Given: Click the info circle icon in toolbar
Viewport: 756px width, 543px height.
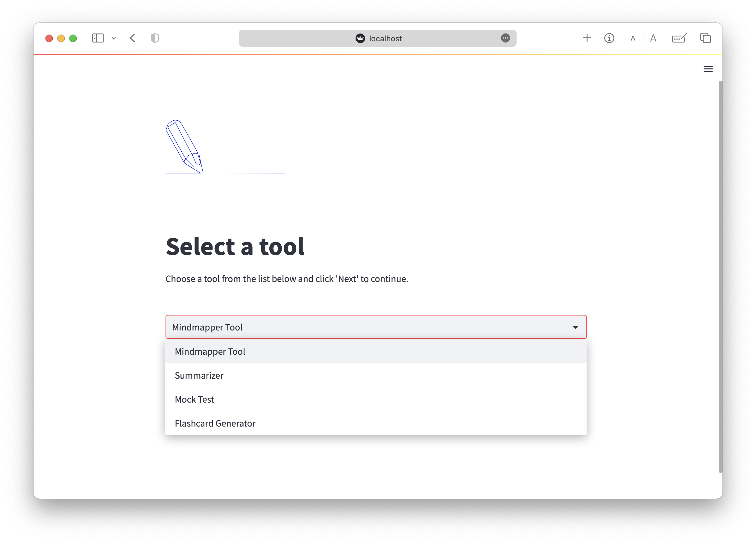Looking at the screenshot, I should pos(609,38).
